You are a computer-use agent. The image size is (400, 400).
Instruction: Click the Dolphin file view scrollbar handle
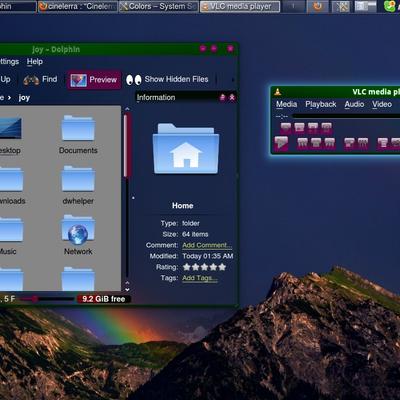126,145
